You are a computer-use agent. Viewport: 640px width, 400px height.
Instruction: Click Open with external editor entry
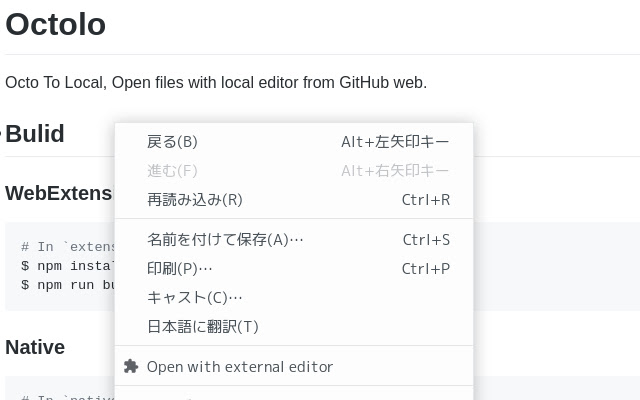(x=294, y=367)
